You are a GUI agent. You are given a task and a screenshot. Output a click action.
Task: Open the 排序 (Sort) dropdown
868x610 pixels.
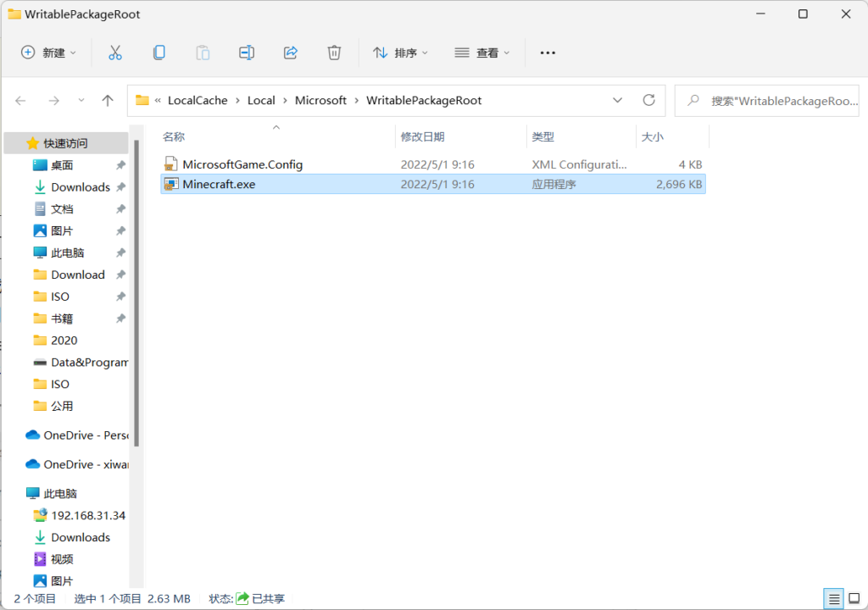400,53
